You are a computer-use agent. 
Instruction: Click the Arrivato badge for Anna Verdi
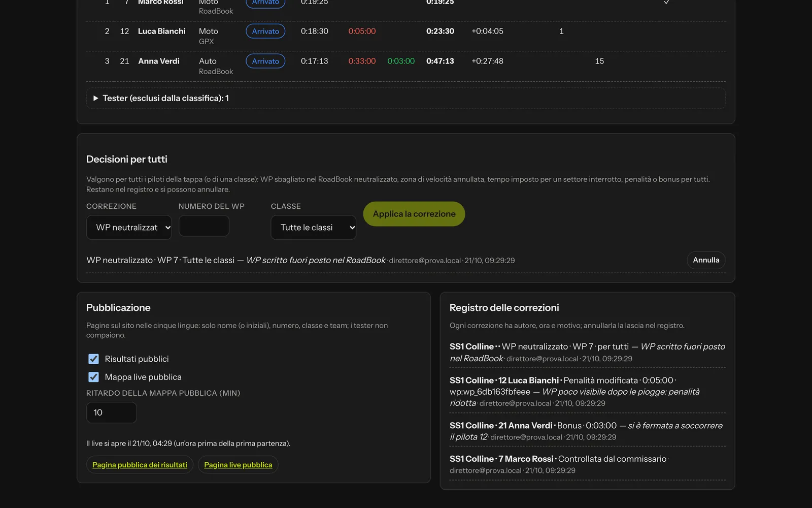pos(265,61)
